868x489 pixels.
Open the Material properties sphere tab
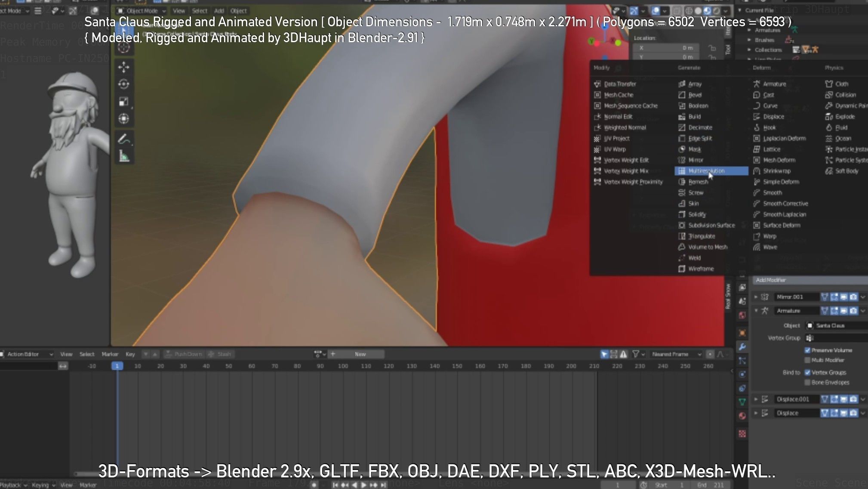742,416
